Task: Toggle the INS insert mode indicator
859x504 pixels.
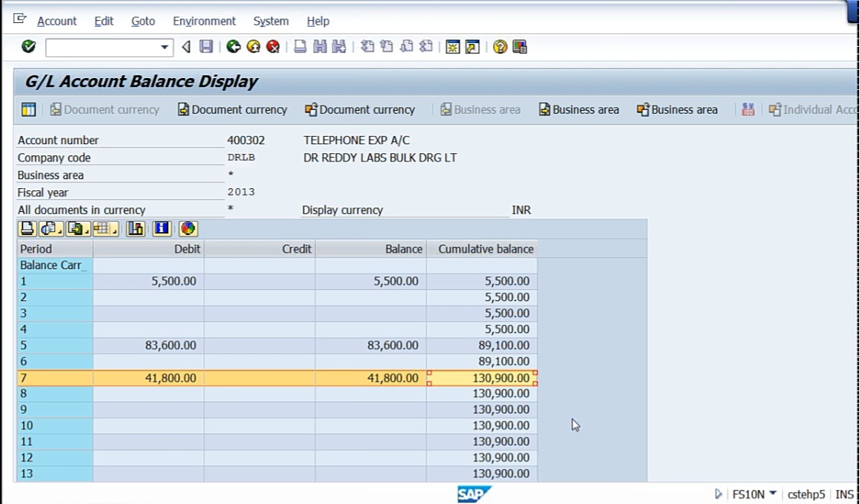Action: 844,494
